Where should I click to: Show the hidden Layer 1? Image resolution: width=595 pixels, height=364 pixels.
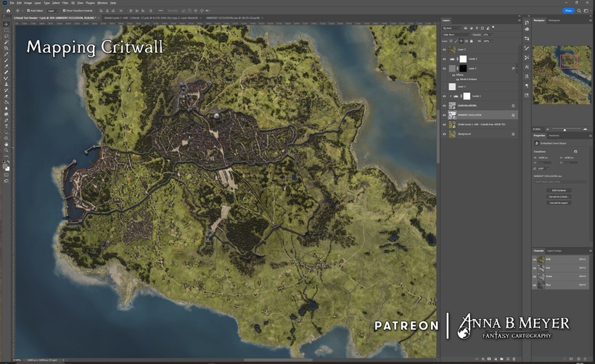pyautogui.click(x=444, y=86)
